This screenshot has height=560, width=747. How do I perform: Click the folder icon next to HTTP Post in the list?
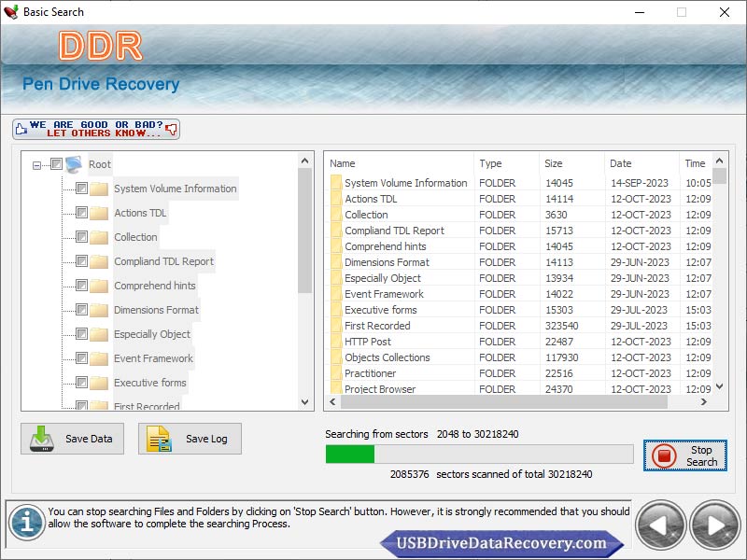336,342
